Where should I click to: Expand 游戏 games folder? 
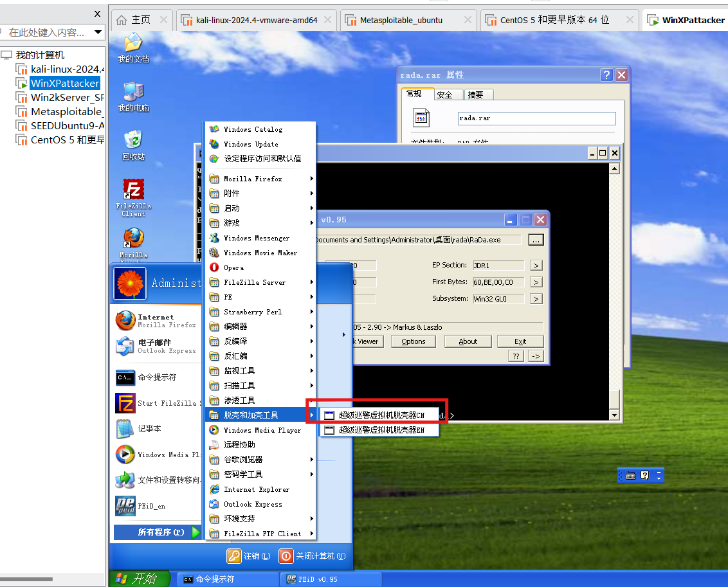260,223
